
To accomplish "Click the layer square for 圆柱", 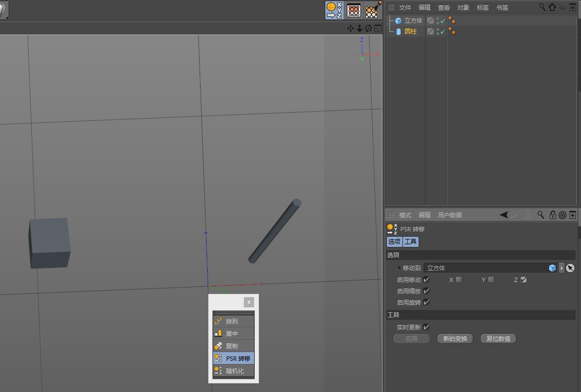I will [x=430, y=31].
